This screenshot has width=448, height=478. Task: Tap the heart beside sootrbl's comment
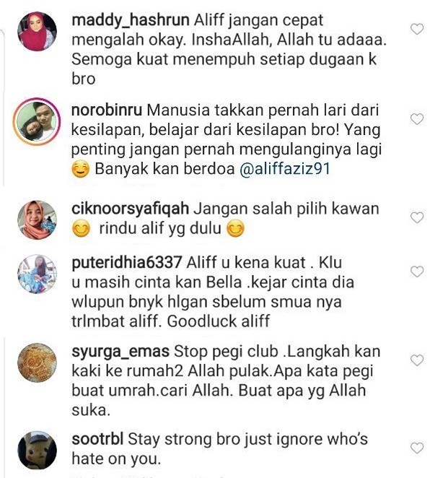pyautogui.click(x=417, y=448)
